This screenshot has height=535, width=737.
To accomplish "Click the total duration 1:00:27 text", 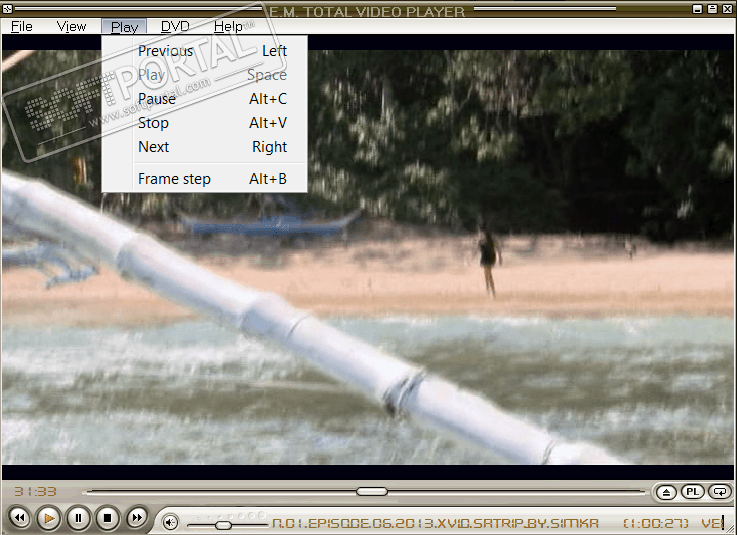I will (x=655, y=523).
